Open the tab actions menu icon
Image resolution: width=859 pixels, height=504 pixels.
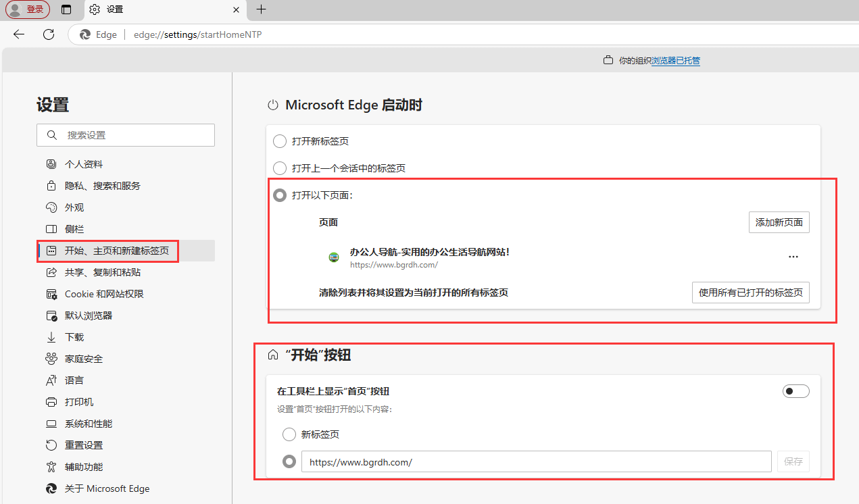click(x=66, y=9)
